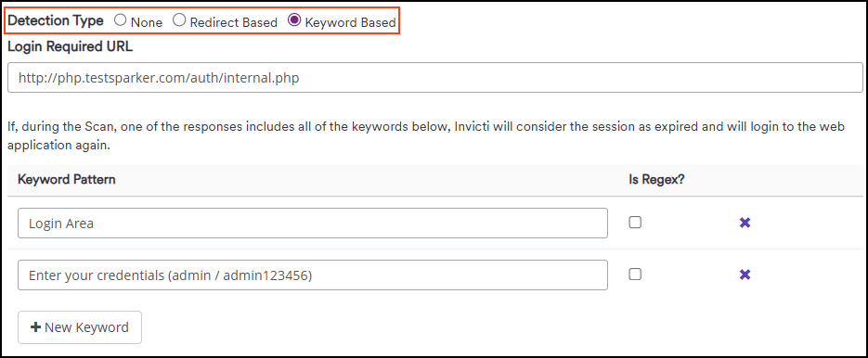The height and width of the screenshot is (358, 868).
Task: Click the "Keyword Pattern" column header
Action: 67,179
